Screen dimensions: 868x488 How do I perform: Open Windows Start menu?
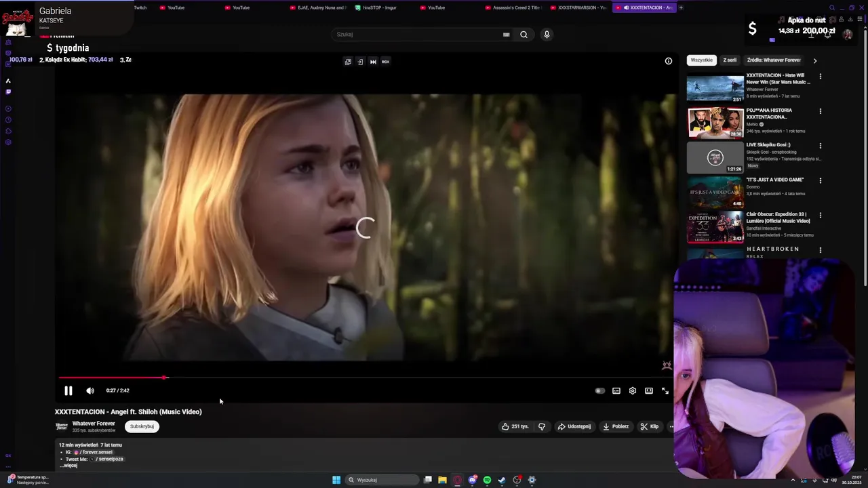tap(336, 480)
